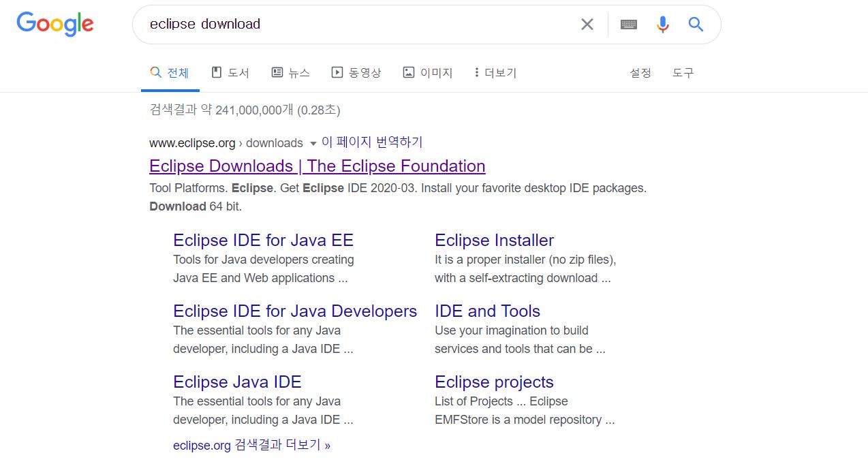The image size is (868, 464).
Task: Click the Google logo
Action: [55, 24]
